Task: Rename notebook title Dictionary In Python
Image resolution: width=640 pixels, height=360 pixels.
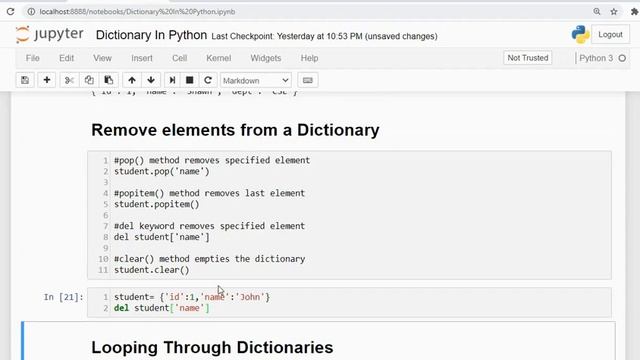Action: coord(151,35)
